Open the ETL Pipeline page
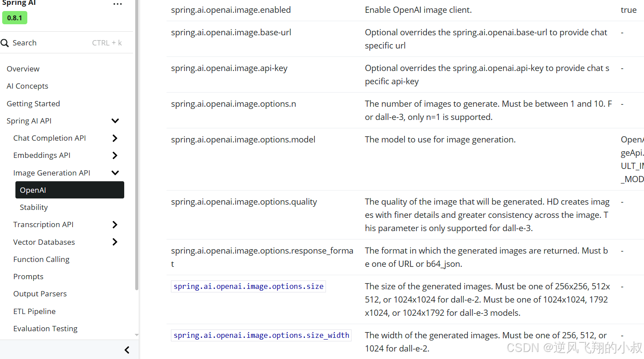The height and width of the screenshot is (359, 644). coord(34,311)
